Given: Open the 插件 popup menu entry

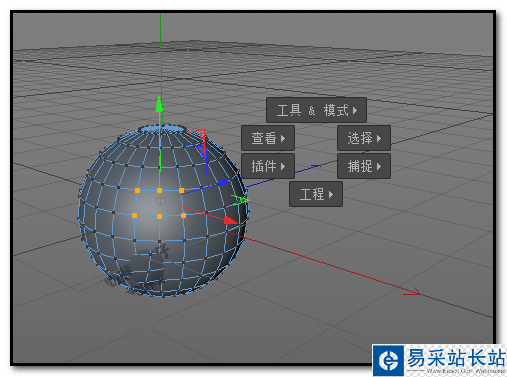Looking at the screenshot, I should point(268,166).
